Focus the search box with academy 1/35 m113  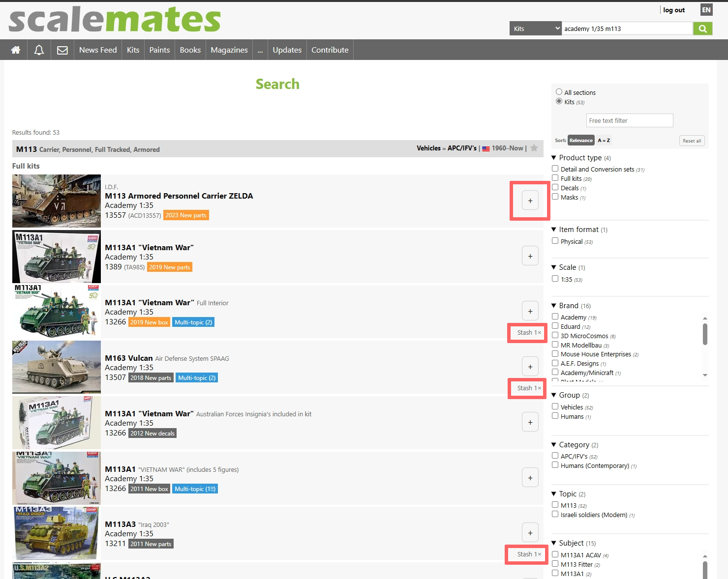[627, 29]
